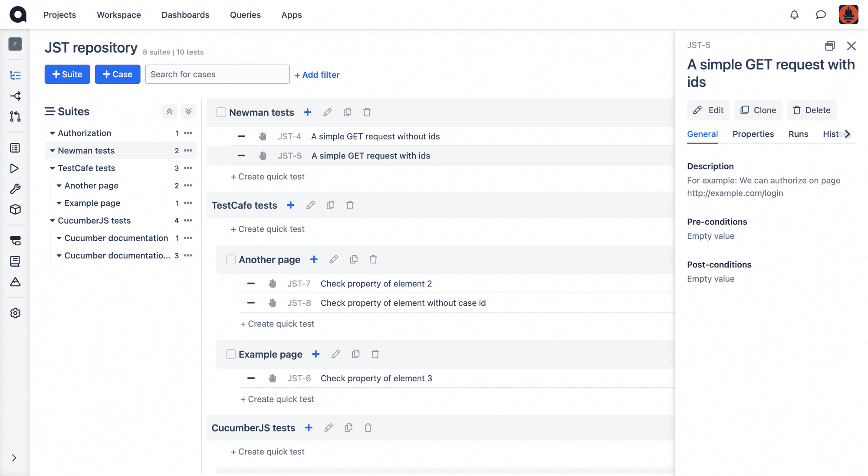Add a case with plus next to Example page
Image resolution: width=868 pixels, height=476 pixels.
point(316,354)
